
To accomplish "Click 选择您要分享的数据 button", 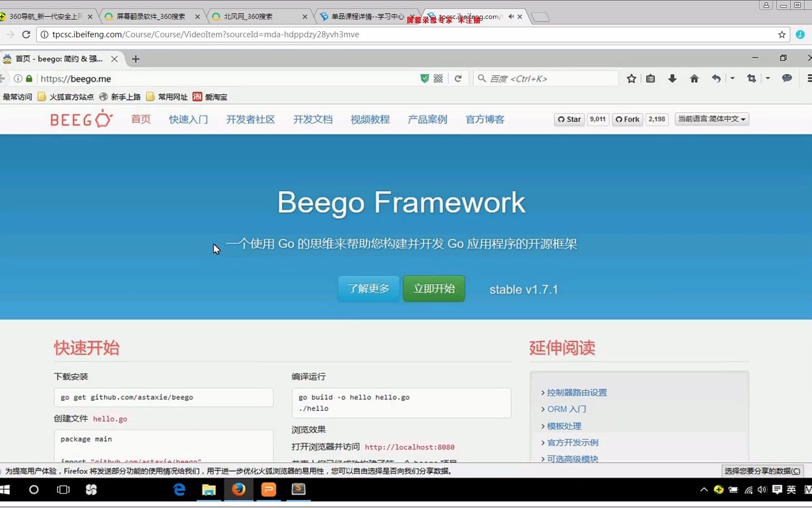I will 762,471.
